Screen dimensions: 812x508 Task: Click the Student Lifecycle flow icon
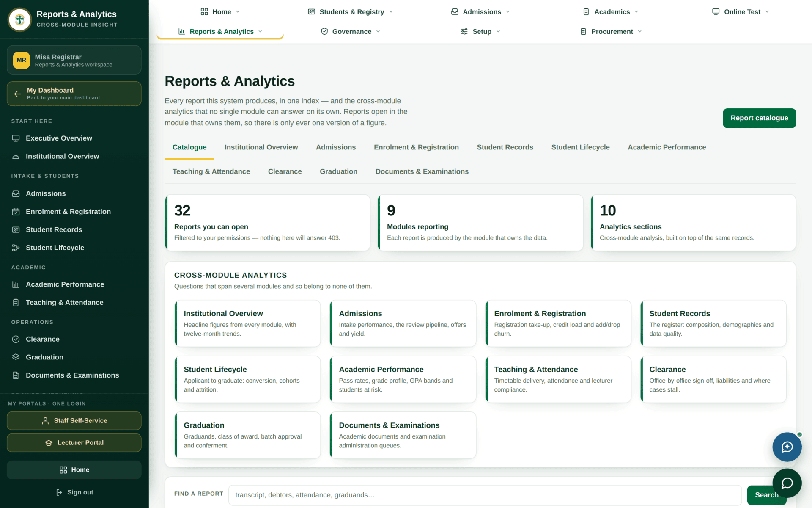[16, 248]
